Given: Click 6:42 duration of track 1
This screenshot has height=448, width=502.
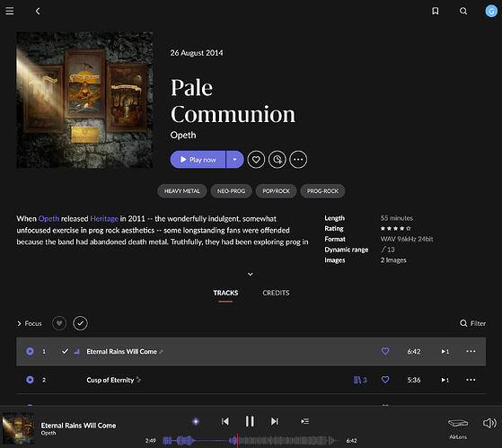Looking at the screenshot, I should tap(414, 351).
